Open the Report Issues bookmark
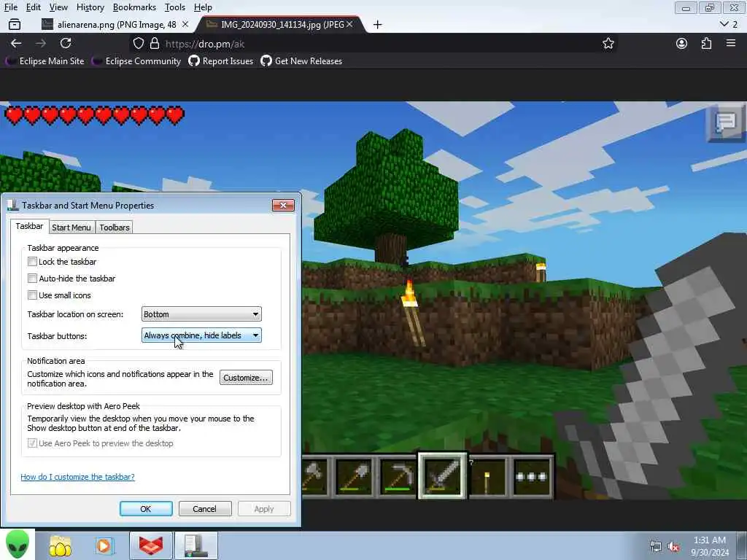Viewport: 747px width, 560px height. click(x=221, y=61)
